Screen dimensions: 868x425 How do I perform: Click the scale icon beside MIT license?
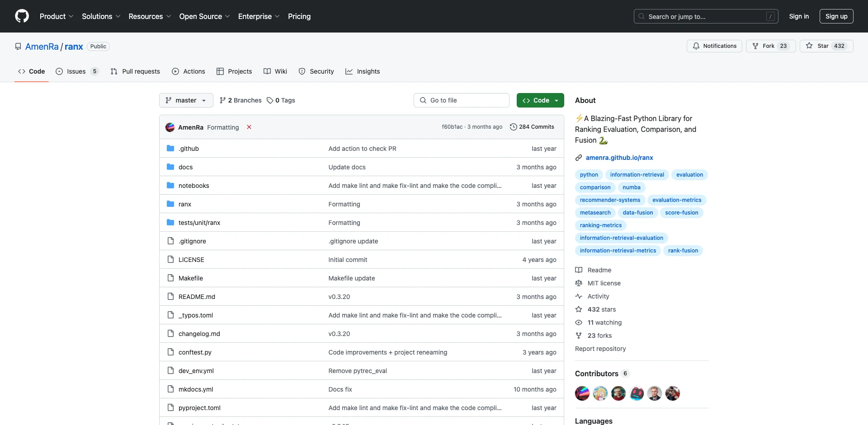coord(579,283)
